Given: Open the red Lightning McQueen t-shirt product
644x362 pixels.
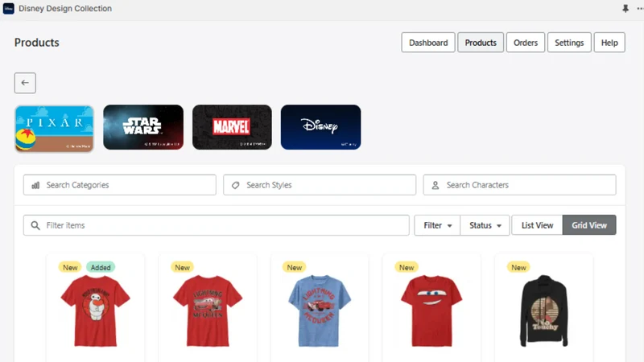Looking at the screenshot, I should click(x=208, y=311).
